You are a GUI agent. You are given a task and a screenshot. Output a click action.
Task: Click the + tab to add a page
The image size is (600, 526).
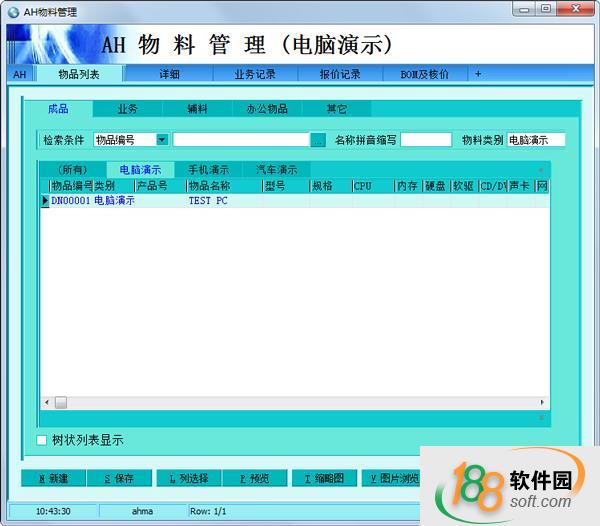[x=478, y=74]
